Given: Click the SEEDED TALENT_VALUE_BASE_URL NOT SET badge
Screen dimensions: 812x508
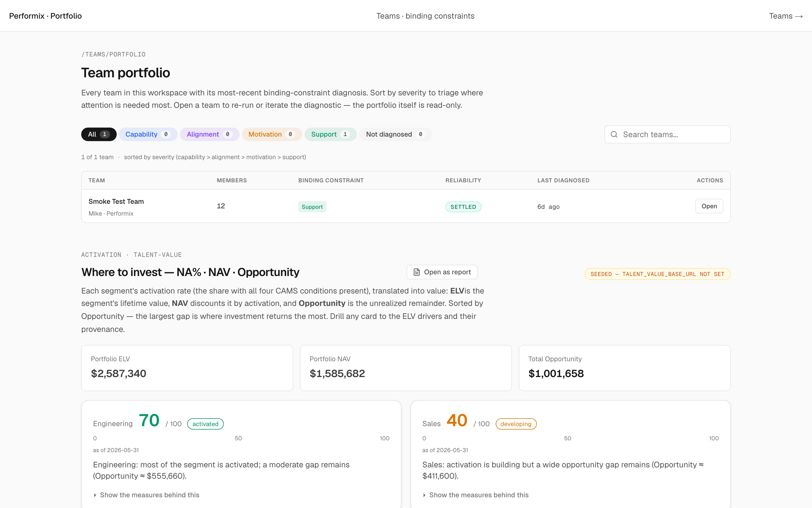Looking at the screenshot, I should (657, 274).
